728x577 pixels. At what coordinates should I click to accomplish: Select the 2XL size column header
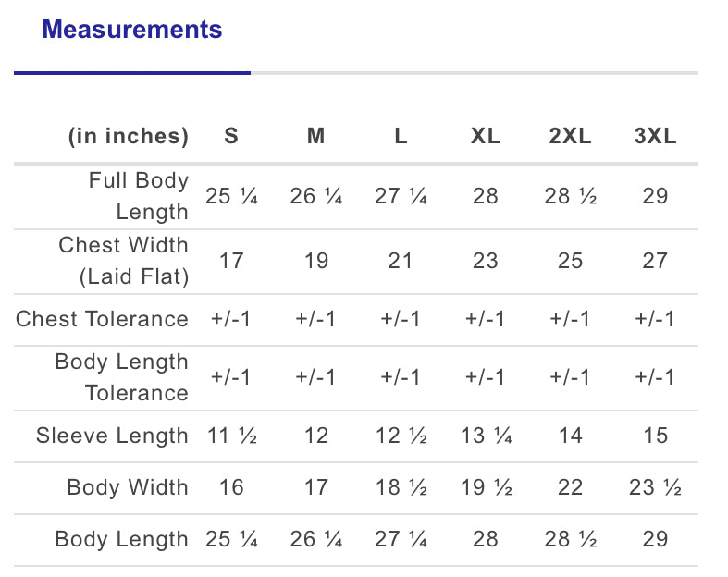[x=570, y=136]
